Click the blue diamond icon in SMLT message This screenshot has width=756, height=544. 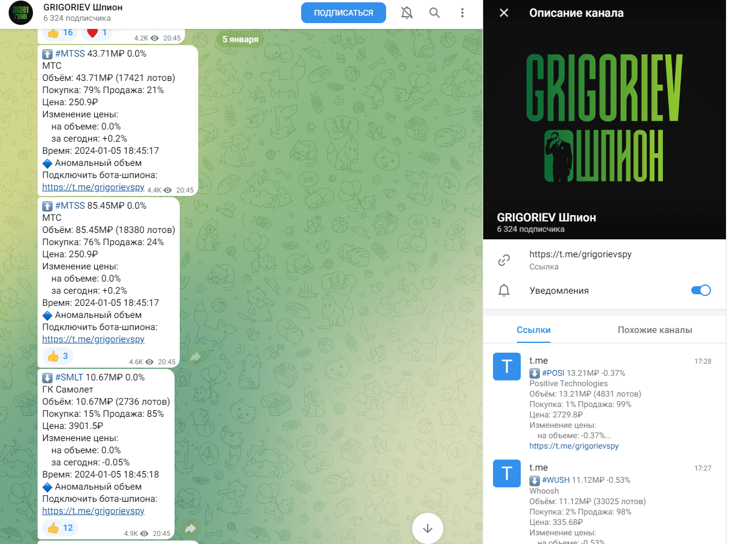coord(47,487)
